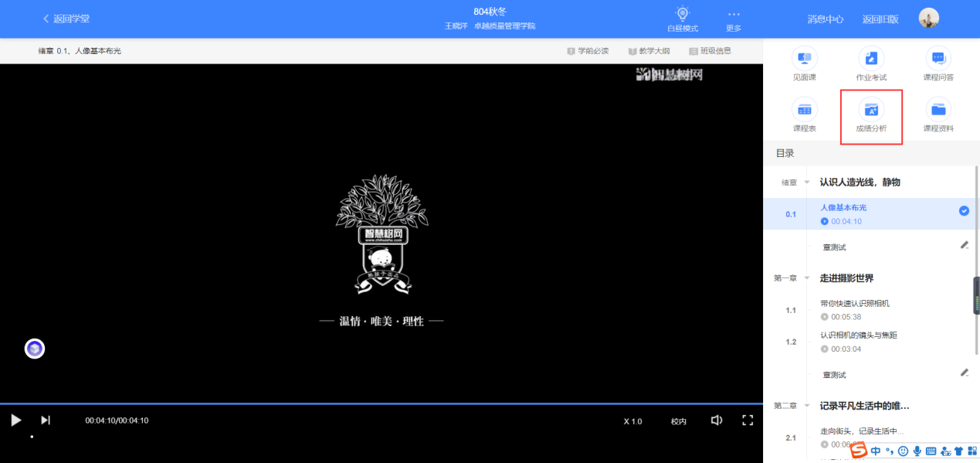The width and height of the screenshot is (980, 463).
Task: Enter fullscreen video mode
Action: pos(748,420)
